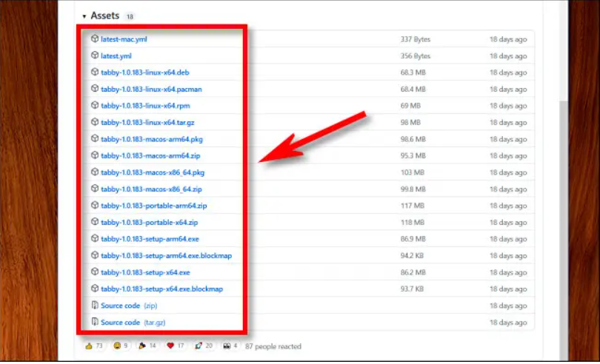The height and width of the screenshot is (364, 600).
Task: Click package icon beside portable-x64.zip
Action: [95, 222]
